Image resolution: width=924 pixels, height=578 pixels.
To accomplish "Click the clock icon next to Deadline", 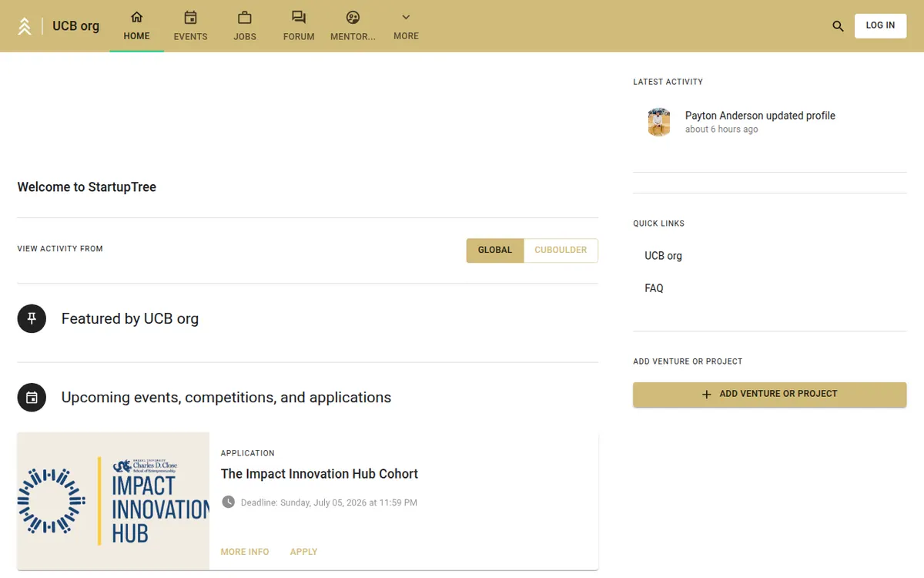I will click(x=228, y=502).
